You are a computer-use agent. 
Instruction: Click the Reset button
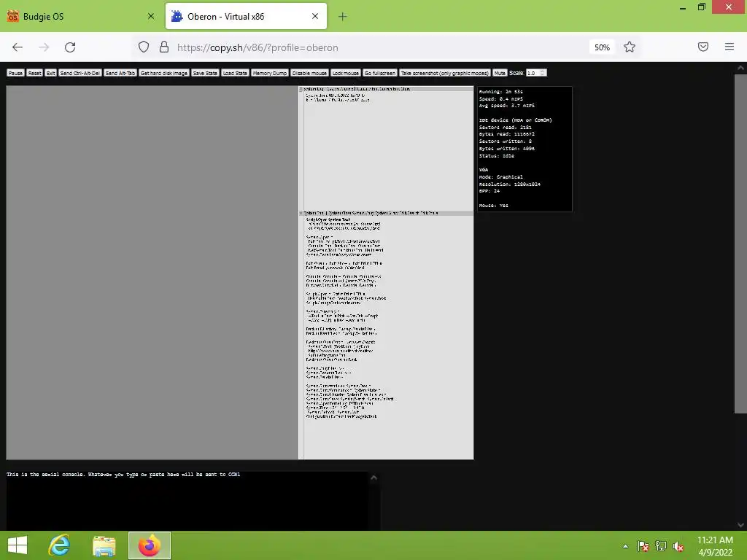[35, 73]
